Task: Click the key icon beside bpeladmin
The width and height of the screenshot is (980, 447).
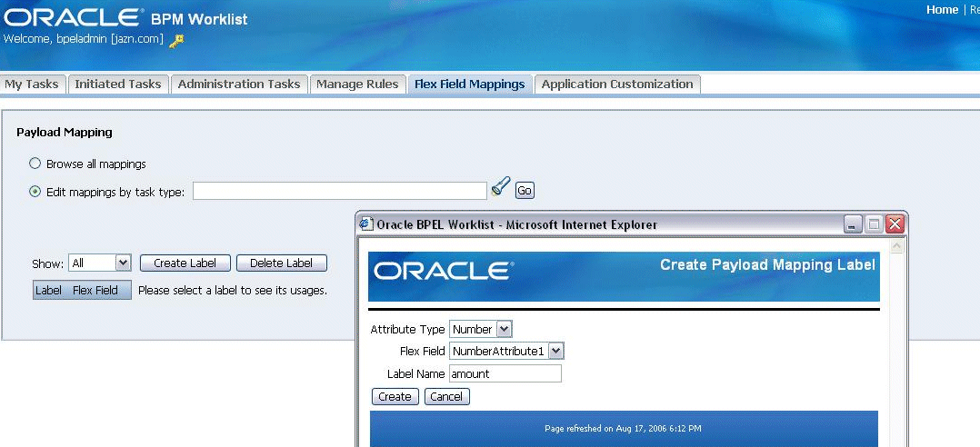Action: coord(177,41)
